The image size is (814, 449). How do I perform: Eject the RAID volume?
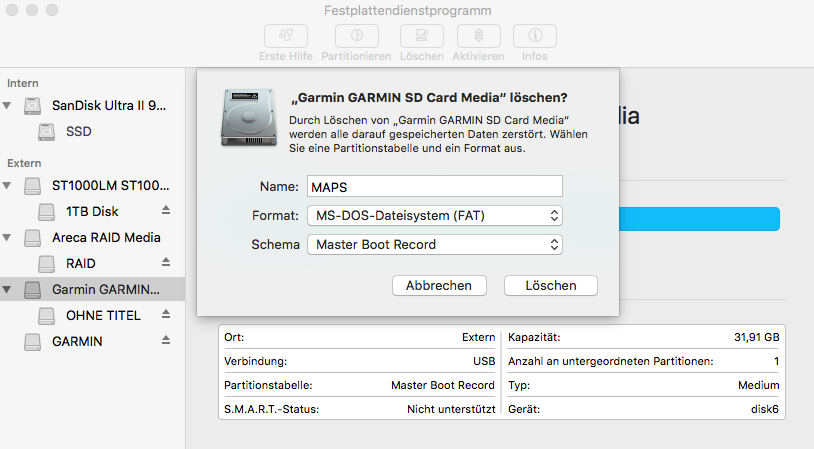coord(166,262)
